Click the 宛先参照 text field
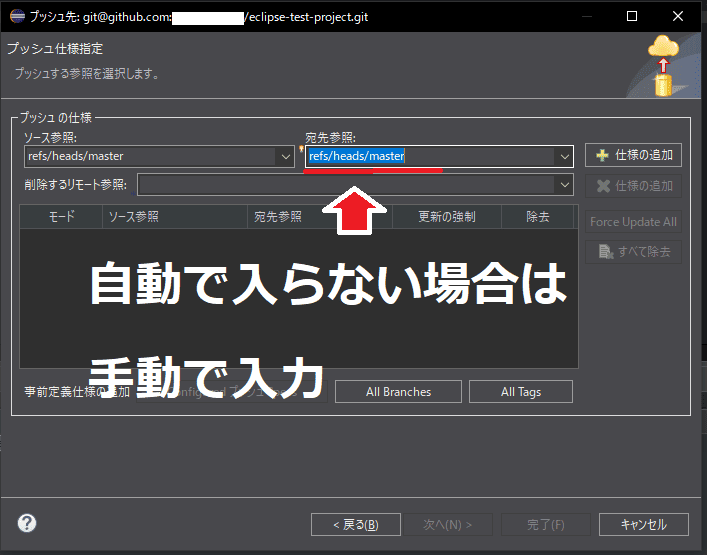The image size is (707, 555). pyautogui.click(x=430, y=156)
